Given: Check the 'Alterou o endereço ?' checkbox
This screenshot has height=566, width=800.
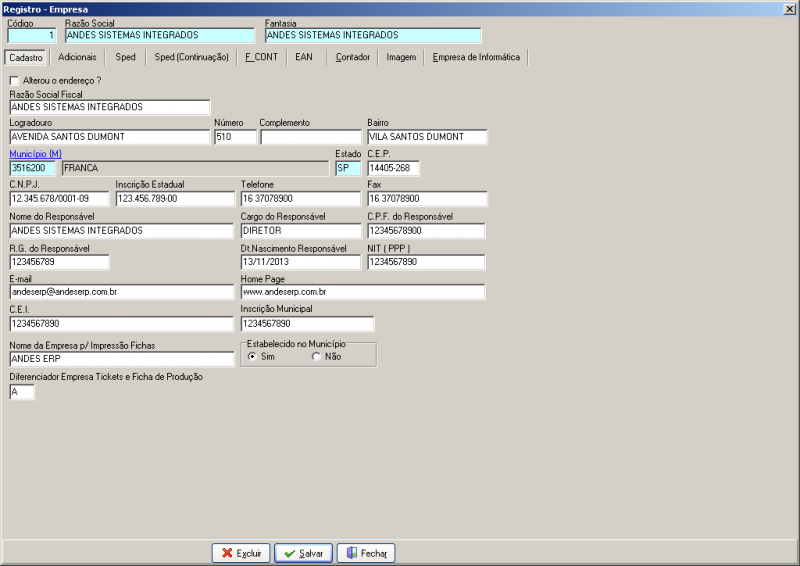Looking at the screenshot, I should 14,81.
